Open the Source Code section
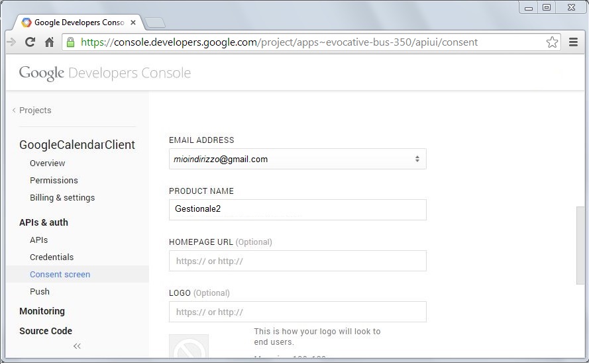 (46, 331)
